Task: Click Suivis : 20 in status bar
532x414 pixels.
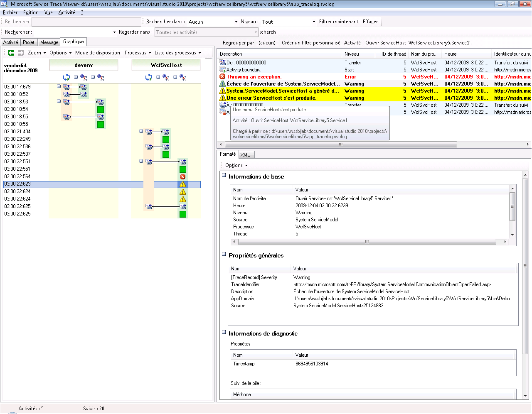Action: pos(94,409)
